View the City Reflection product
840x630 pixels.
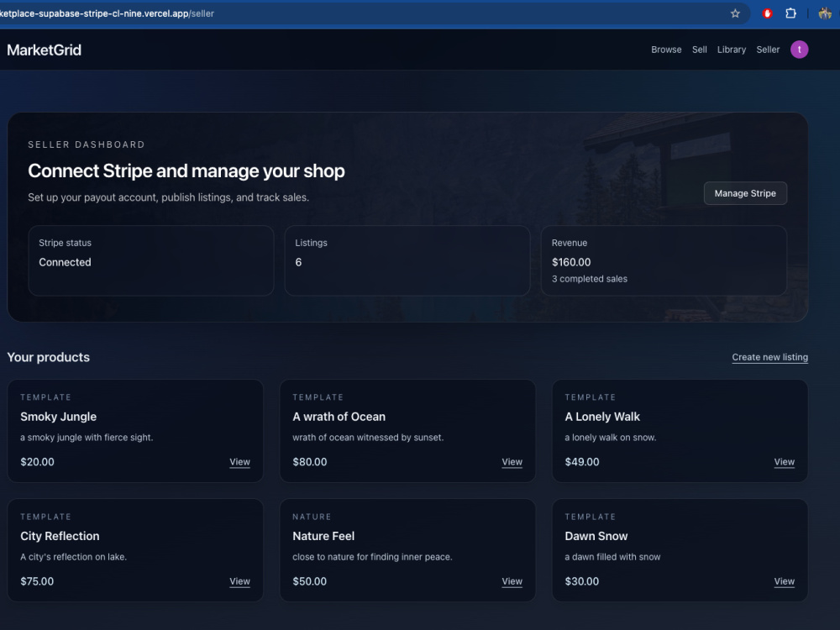239,581
